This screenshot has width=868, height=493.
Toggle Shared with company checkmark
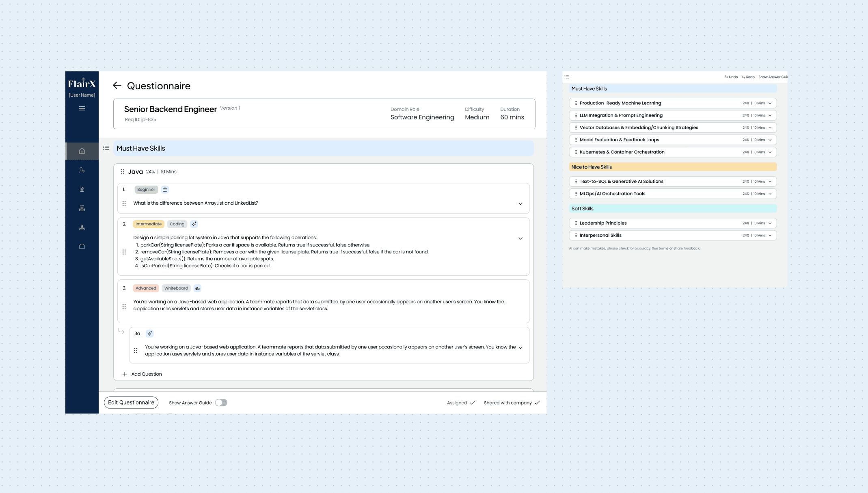click(x=537, y=402)
